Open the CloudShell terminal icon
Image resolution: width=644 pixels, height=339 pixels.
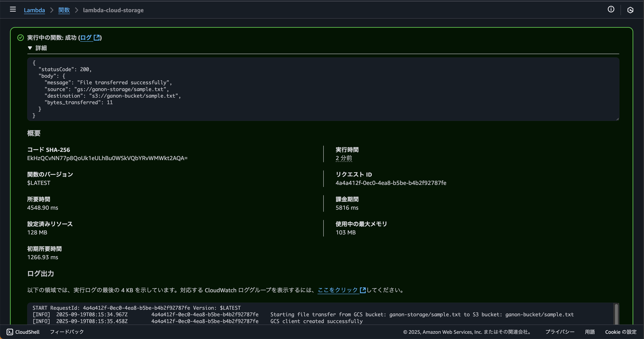click(10, 332)
